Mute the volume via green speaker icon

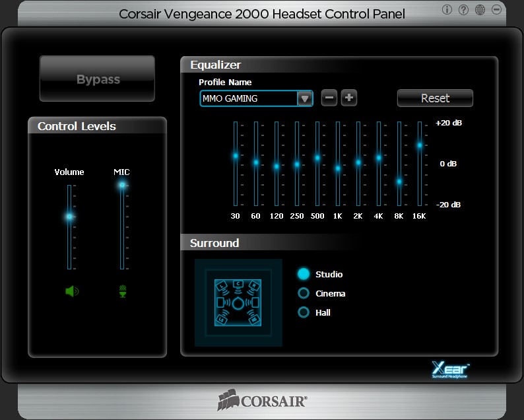pyautogui.click(x=71, y=291)
